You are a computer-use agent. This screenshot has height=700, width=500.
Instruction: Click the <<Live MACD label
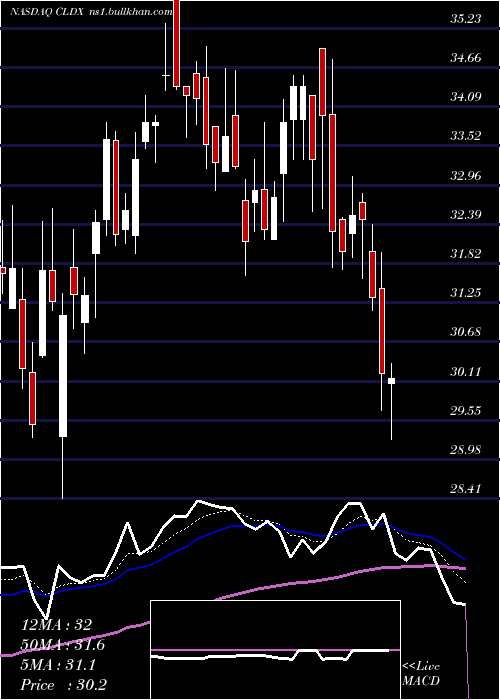(421, 674)
